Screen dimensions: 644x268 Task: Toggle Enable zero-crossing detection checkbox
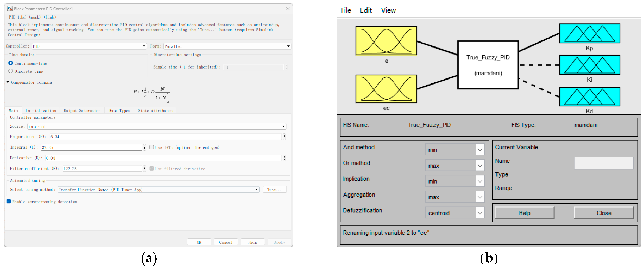point(9,202)
